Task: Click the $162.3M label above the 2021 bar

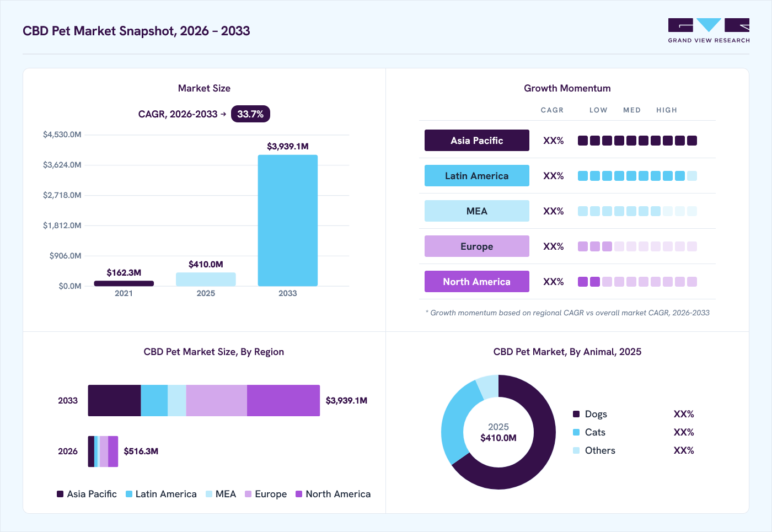Action: (x=124, y=273)
